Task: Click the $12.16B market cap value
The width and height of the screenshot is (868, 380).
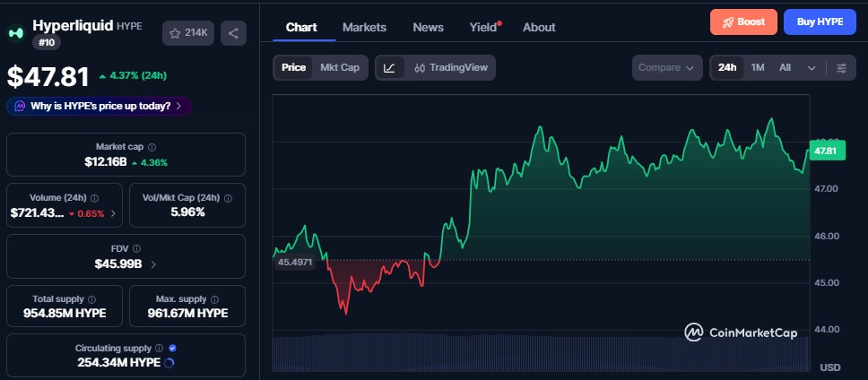Action: click(106, 162)
